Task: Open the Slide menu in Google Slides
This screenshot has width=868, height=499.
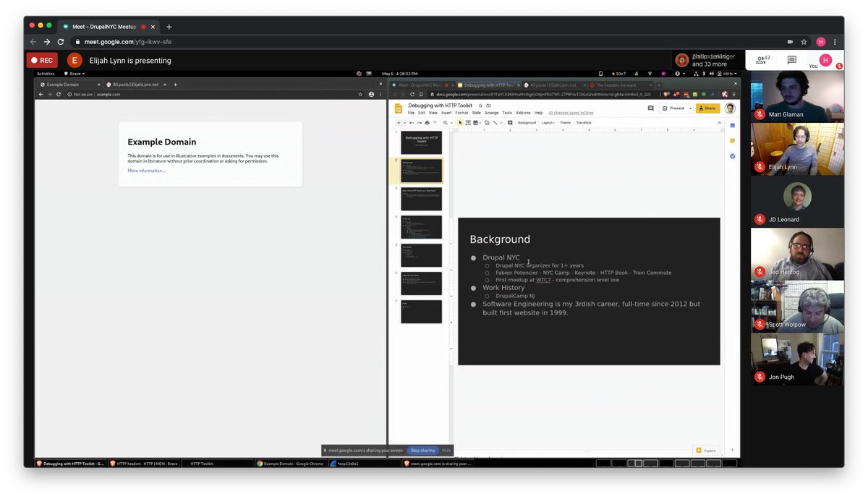Action: tap(476, 113)
